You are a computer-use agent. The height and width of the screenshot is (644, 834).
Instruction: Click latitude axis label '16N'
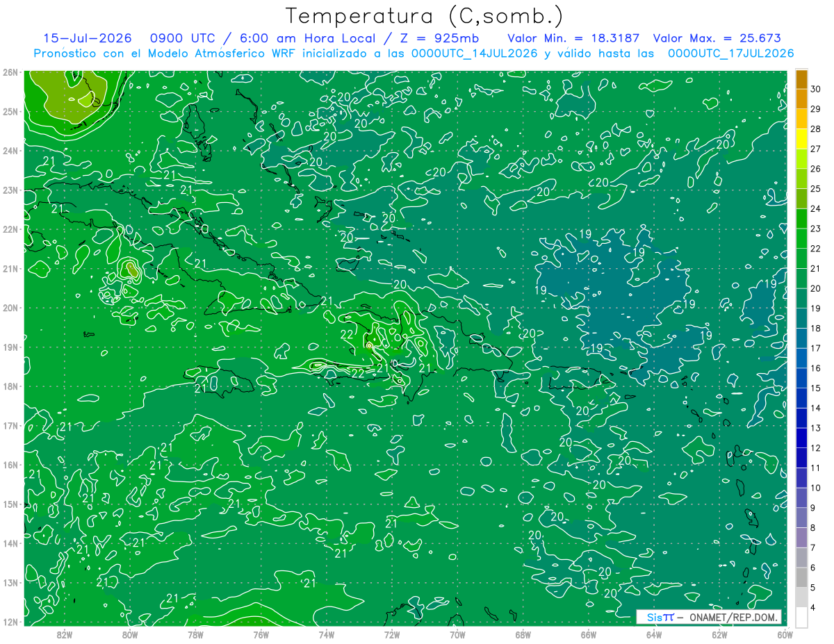click(10, 465)
